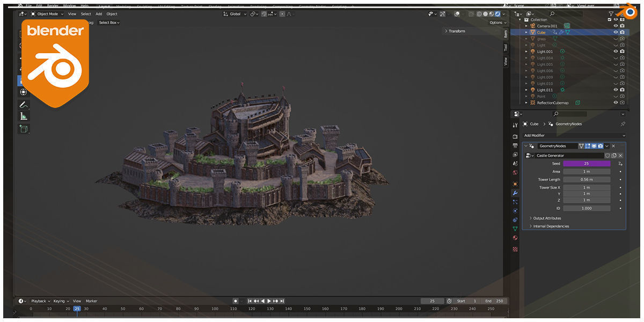Click the purple Seed slider in Castle Generator
The width and height of the screenshot is (644, 322).
(587, 163)
